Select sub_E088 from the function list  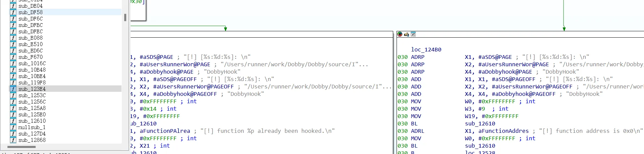click(30, 38)
